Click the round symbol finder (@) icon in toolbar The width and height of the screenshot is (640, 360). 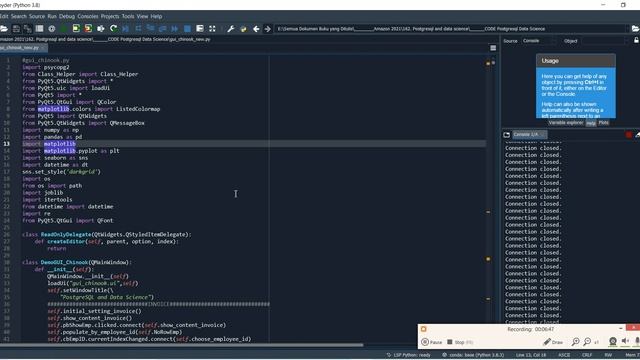pos(52,29)
